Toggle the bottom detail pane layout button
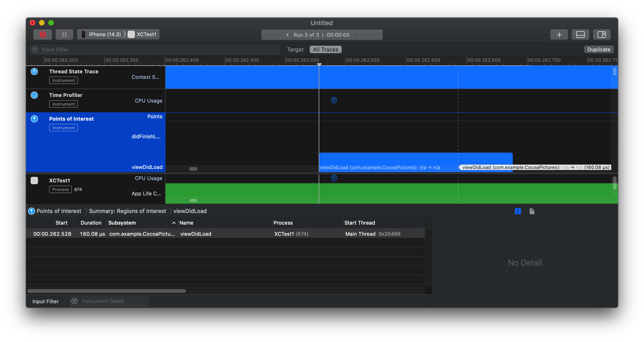 (580, 35)
